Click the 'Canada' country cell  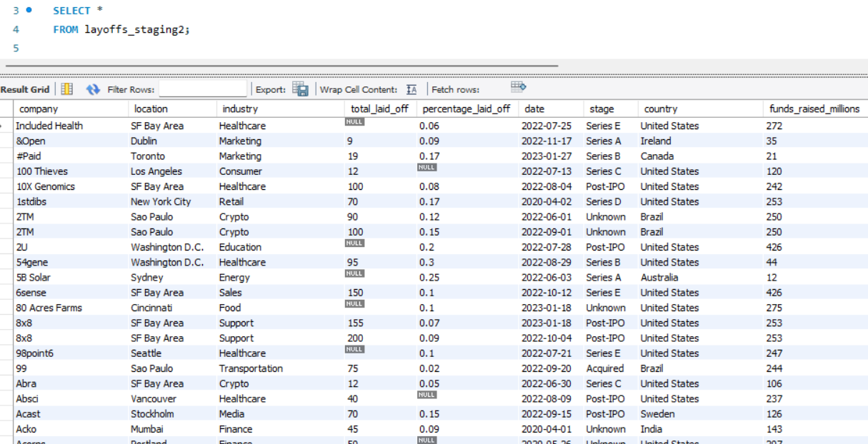[x=701, y=156]
